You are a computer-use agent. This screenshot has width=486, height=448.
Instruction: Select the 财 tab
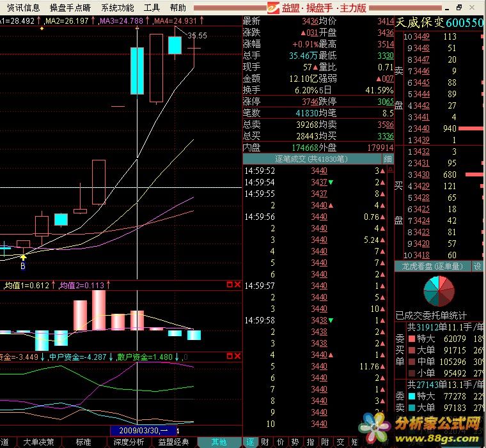[265, 442]
